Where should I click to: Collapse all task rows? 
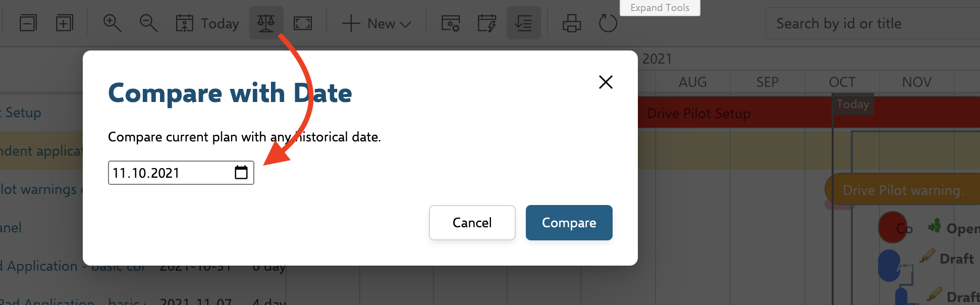28,22
